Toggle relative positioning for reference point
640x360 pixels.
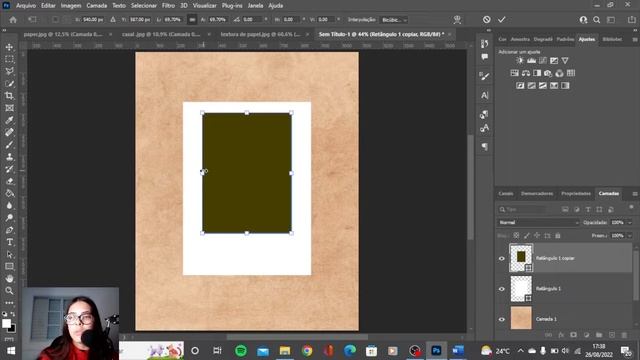[113, 20]
